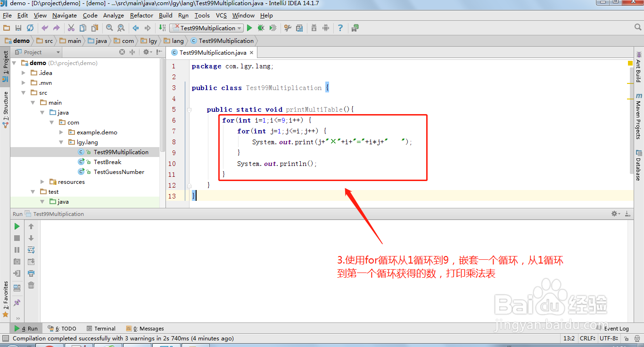The image size is (644, 347).
Task: Click the Forward navigation arrow
Action: pos(148,28)
